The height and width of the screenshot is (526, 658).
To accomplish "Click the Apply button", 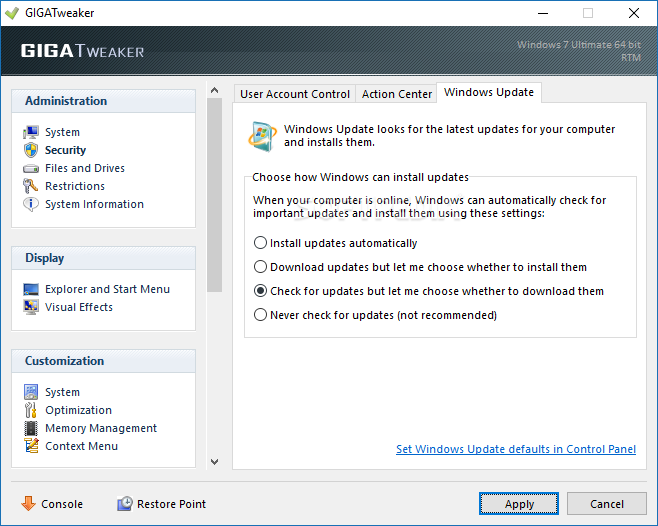I will point(519,504).
